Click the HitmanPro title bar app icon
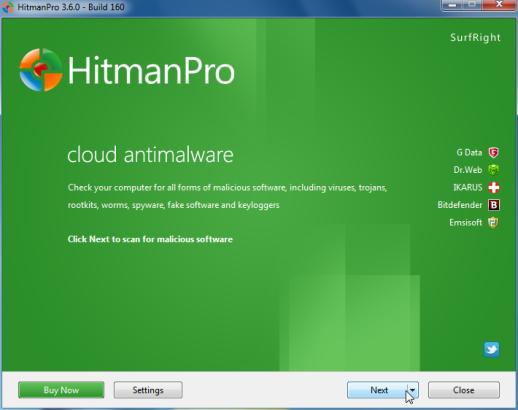 8,7
